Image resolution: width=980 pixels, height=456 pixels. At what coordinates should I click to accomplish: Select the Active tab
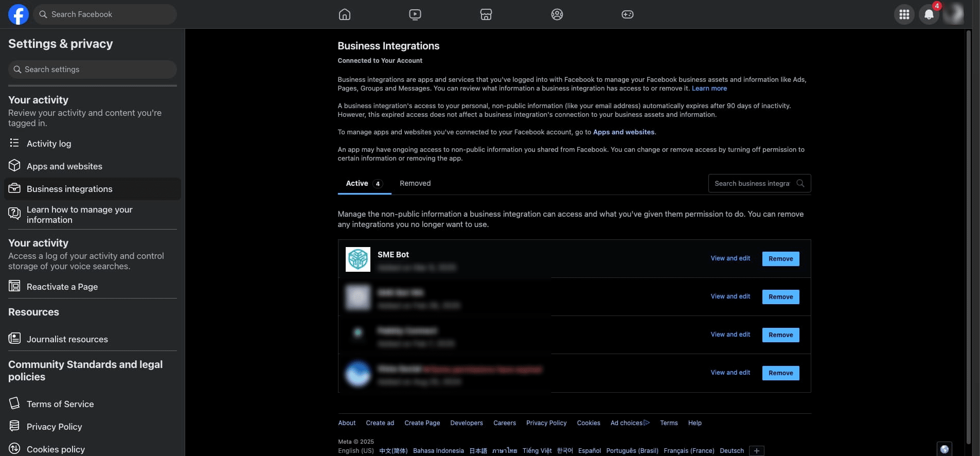tap(364, 183)
